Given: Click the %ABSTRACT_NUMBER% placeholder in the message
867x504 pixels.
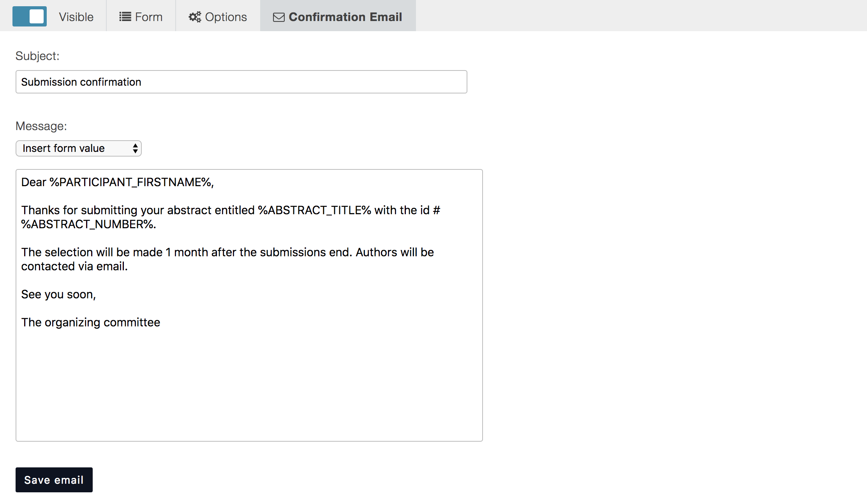Looking at the screenshot, I should 87,224.
